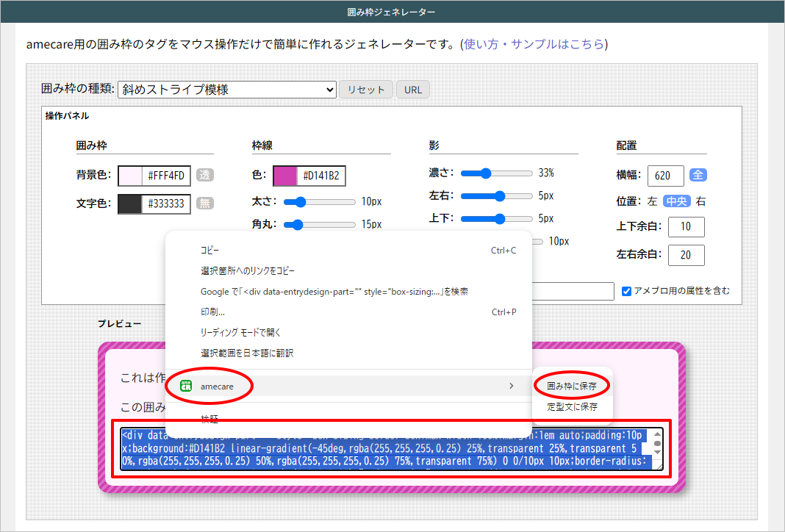Click the 影 濃さ slider
This screenshot has height=532, width=785.
click(496, 173)
